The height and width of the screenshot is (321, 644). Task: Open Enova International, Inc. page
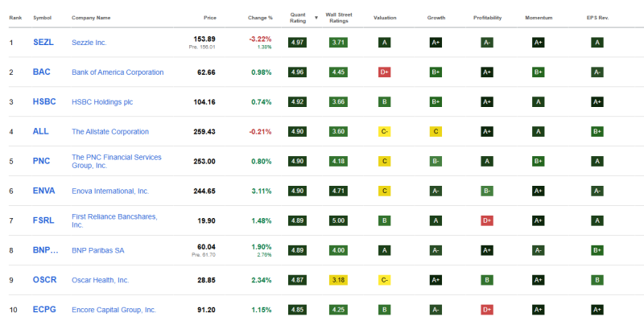[x=110, y=191]
